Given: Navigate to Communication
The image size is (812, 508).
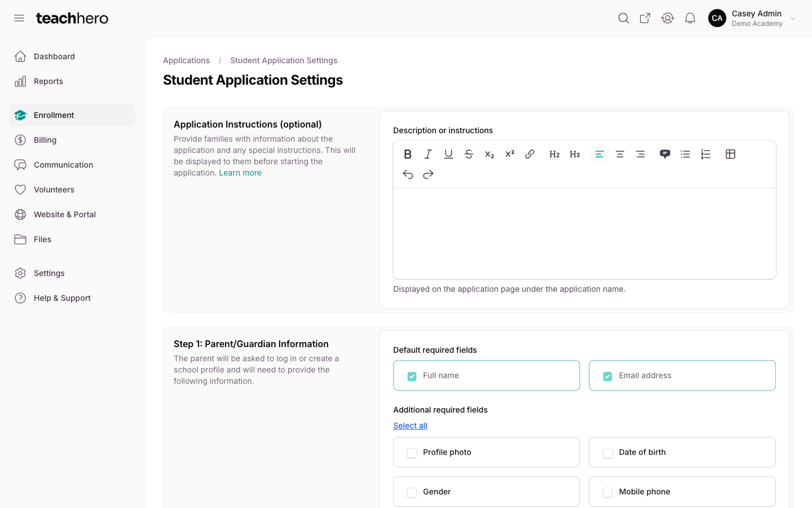Looking at the screenshot, I should (x=72, y=165).
